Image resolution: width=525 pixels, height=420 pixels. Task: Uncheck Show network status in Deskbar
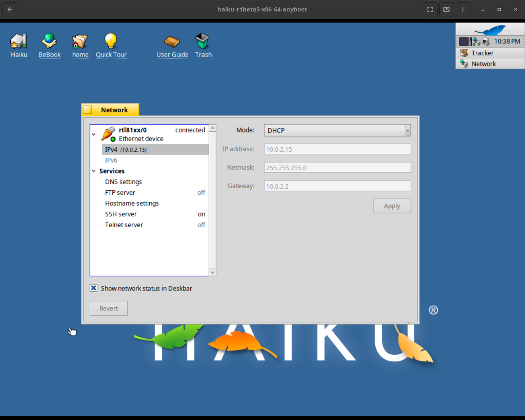94,288
